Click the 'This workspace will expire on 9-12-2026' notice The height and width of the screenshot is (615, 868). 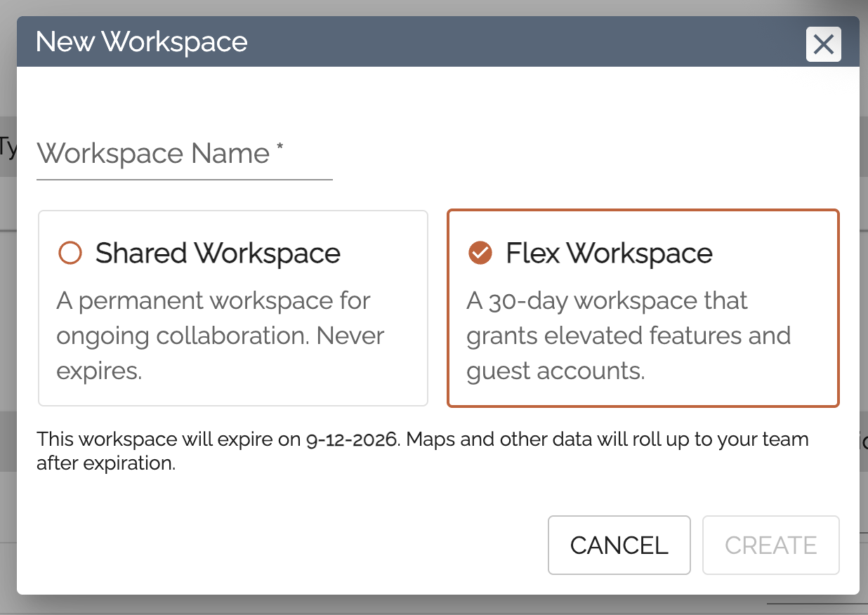point(423,451)
